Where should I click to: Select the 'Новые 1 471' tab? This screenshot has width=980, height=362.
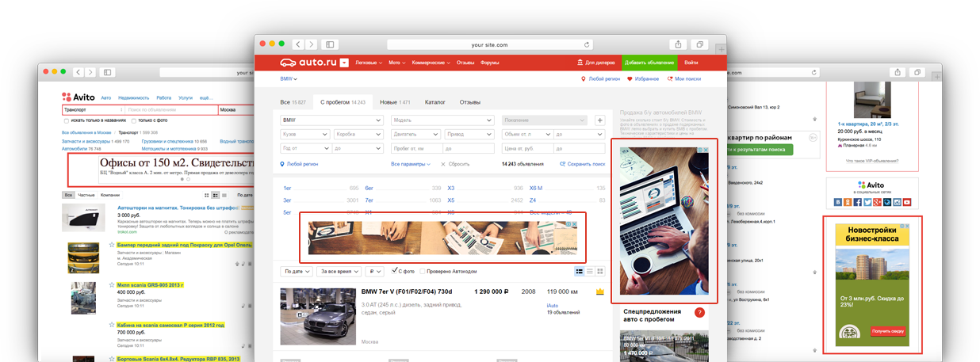point(395,102)
